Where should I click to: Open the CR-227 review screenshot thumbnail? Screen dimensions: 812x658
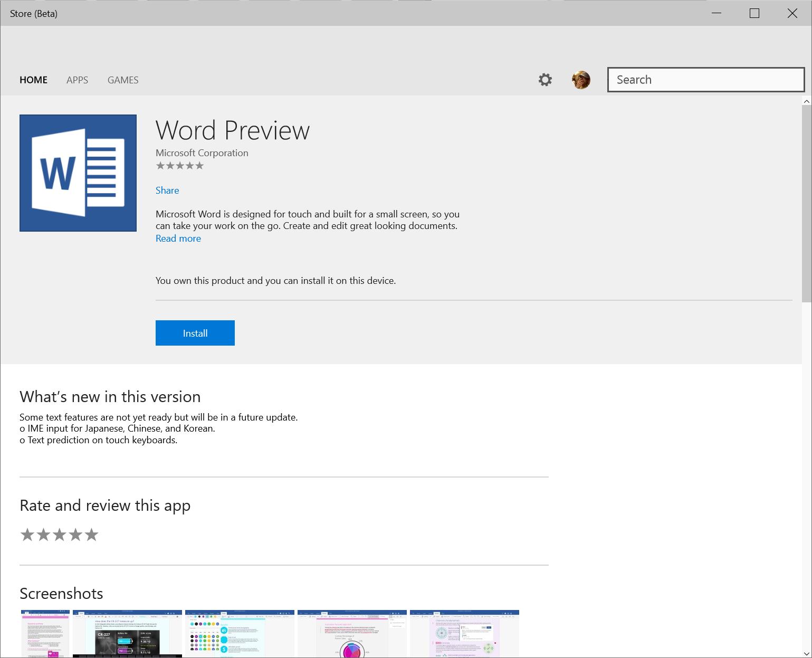click(127, 634)
